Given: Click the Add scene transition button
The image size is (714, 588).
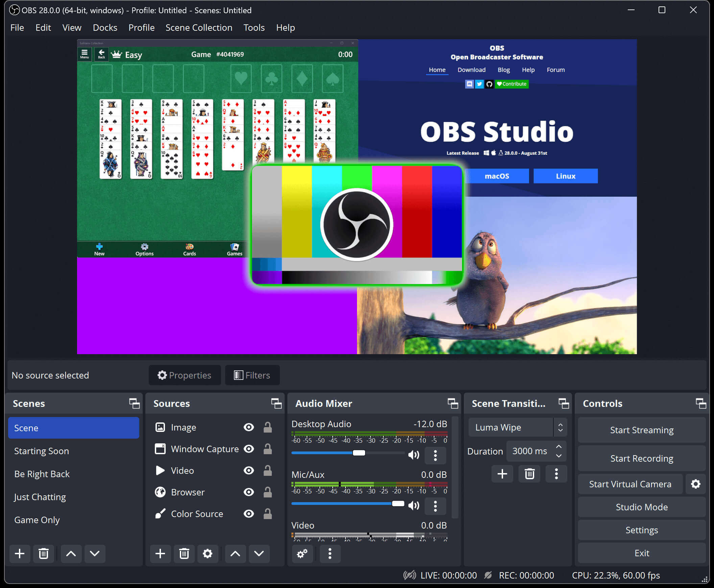Looking at the screenshot, I should click(501, 473).
